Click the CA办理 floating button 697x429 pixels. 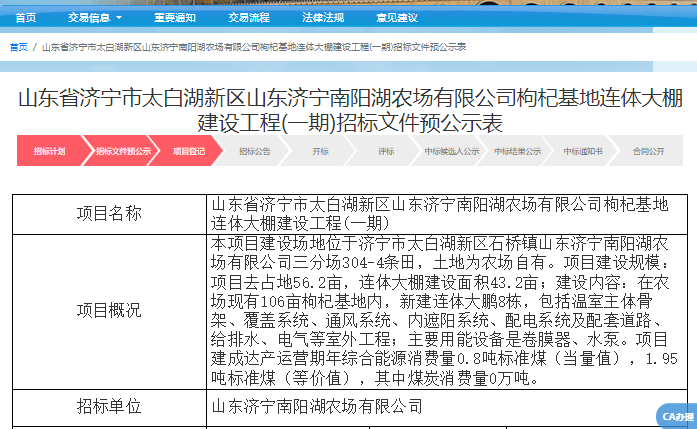click(x=677, y=417)
